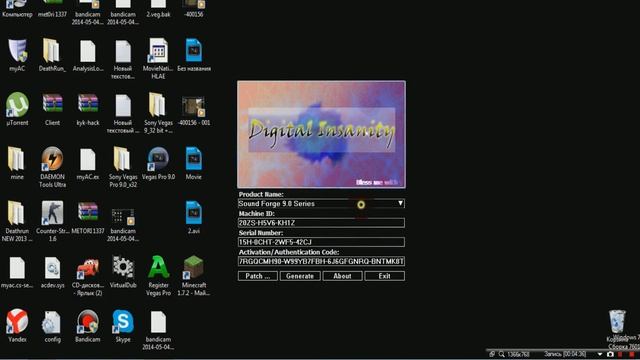Launch the Bandicam shortcut

click(87, 322)
